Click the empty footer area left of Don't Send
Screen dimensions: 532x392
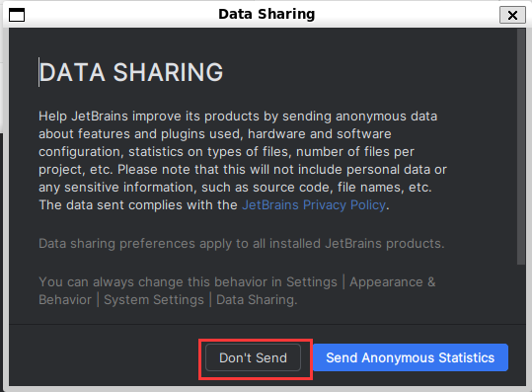tap(104, 357)
